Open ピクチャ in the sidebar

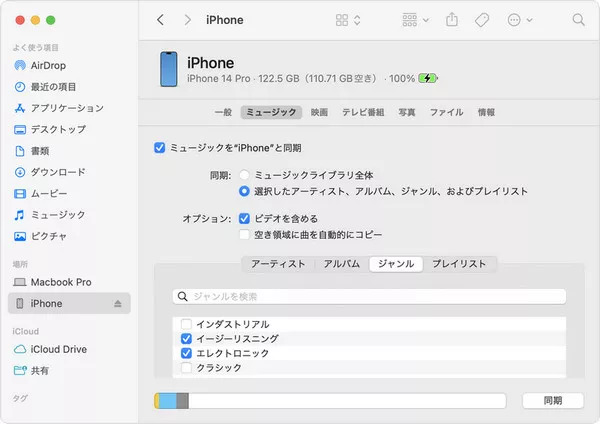point(41,236)
